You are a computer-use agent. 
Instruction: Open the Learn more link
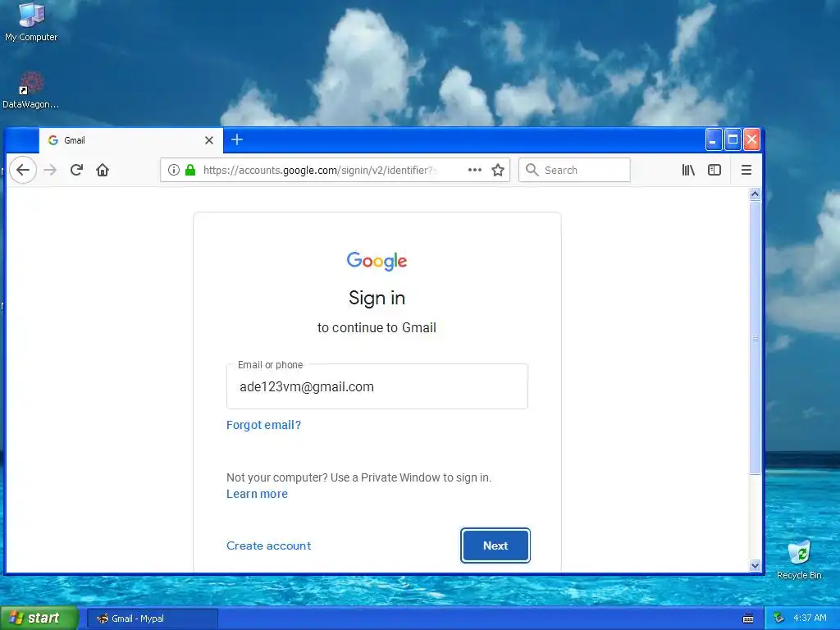[x=257, y=494]
